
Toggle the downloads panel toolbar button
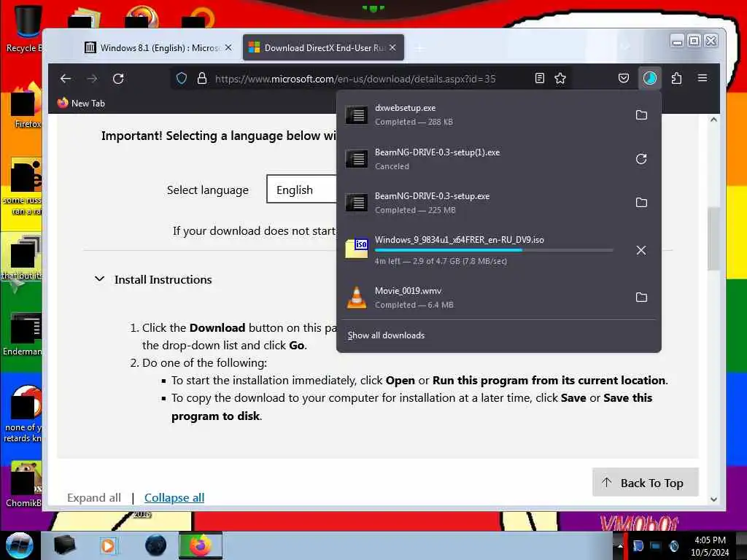click(650, 78)
